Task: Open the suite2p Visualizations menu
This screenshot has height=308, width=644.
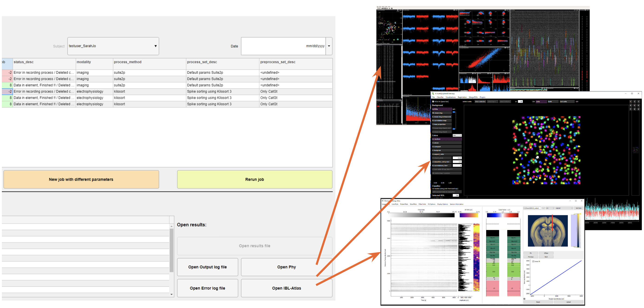Action: click(x=451, y=97)
